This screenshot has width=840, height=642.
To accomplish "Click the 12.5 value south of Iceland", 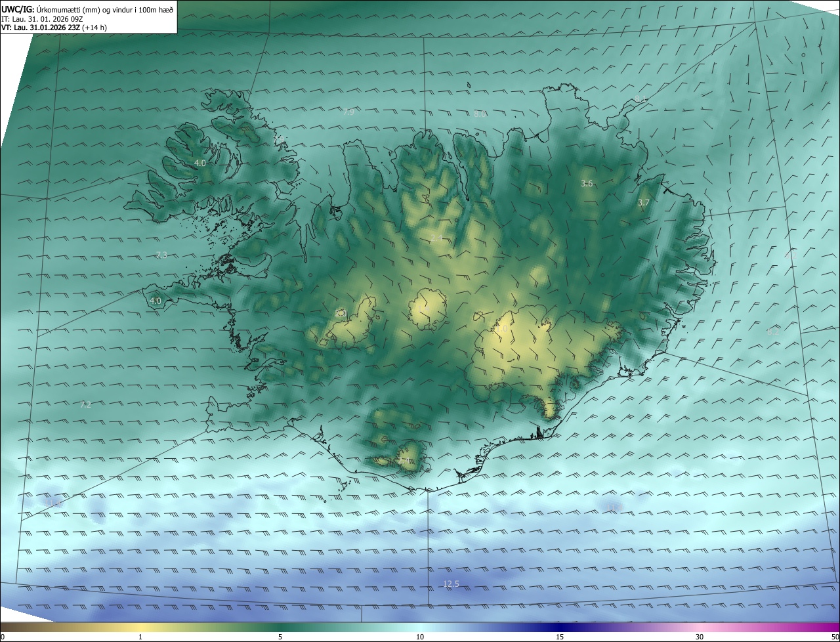I will click(451, 584).
